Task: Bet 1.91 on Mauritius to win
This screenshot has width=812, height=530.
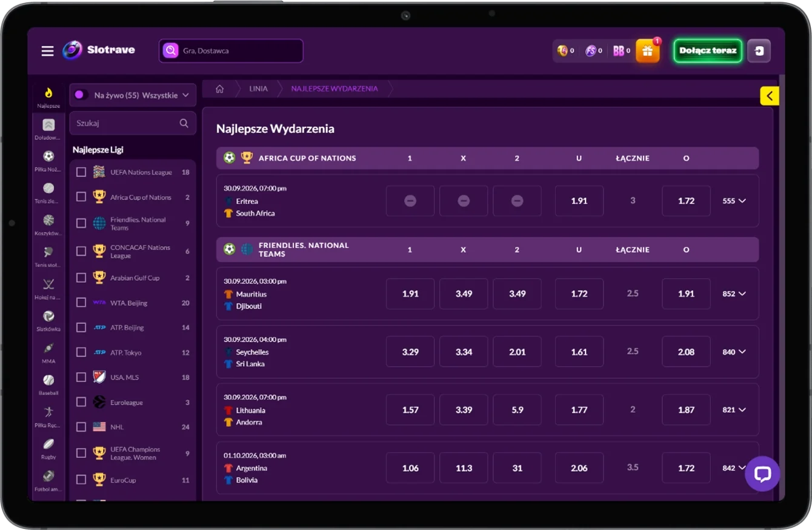Action: click(410, 294)
